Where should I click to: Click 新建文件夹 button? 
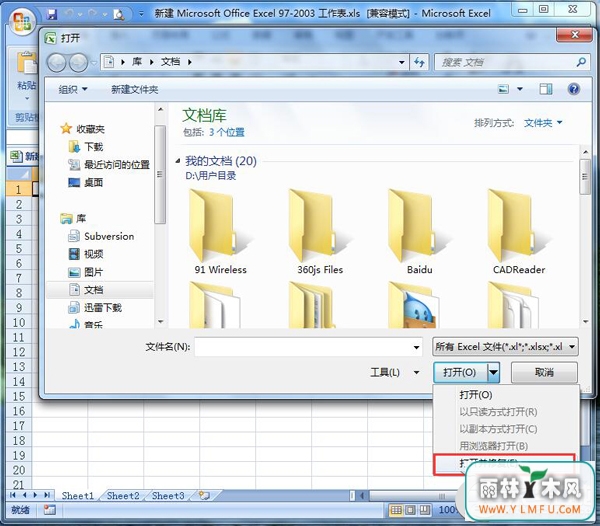[134, 90]
